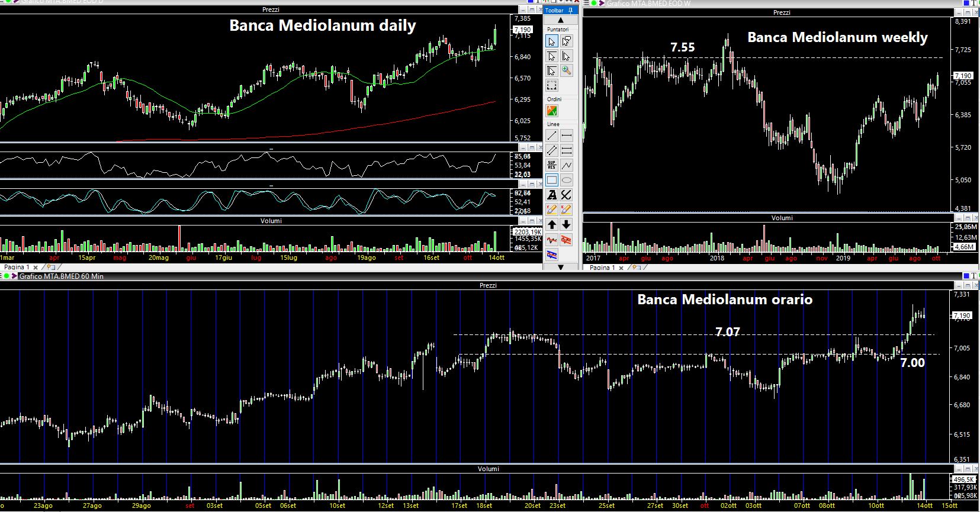Viewport: 980px width, 512px height.
Task: Select the dashed rectangle selection tool
Action: coord(552,86)
